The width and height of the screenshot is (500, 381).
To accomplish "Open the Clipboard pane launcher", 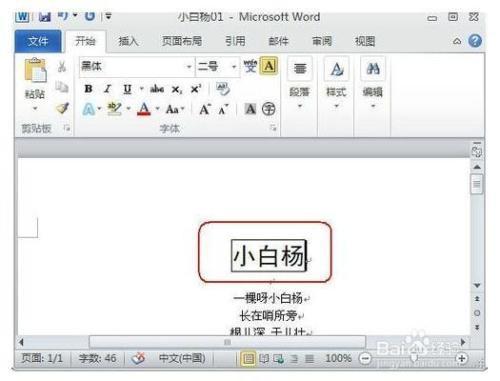I will click(x=67, y=128).
